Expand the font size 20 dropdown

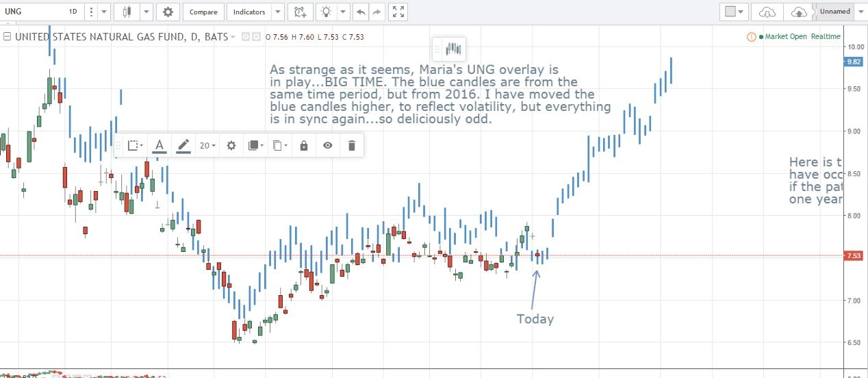pyautogui.click(x=207, y=145)
